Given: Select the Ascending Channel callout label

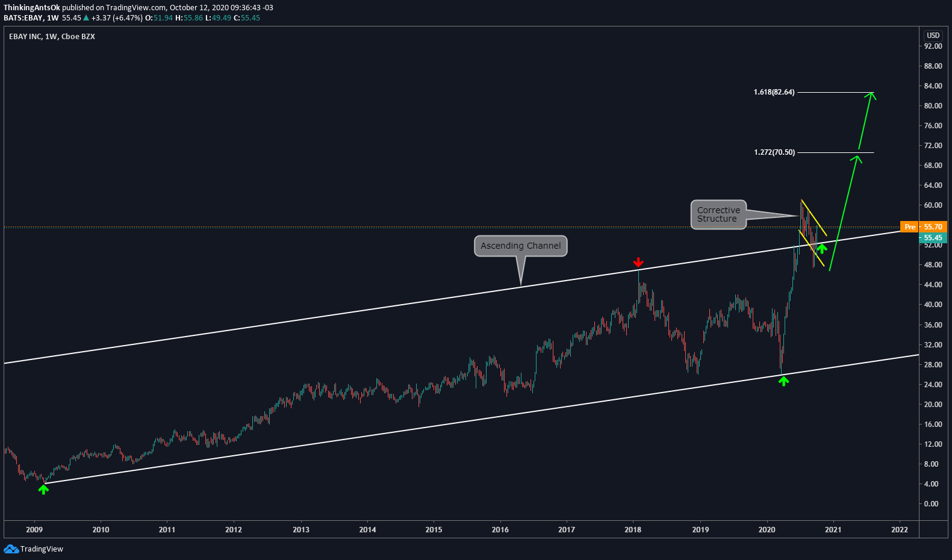Looking at the screenshot, I should (521, 246).
